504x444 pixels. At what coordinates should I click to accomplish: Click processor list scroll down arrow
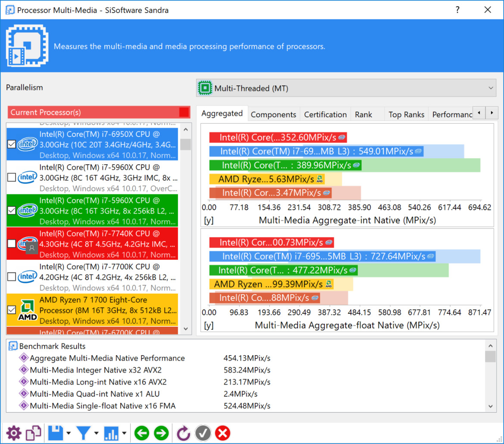[185, 328]
